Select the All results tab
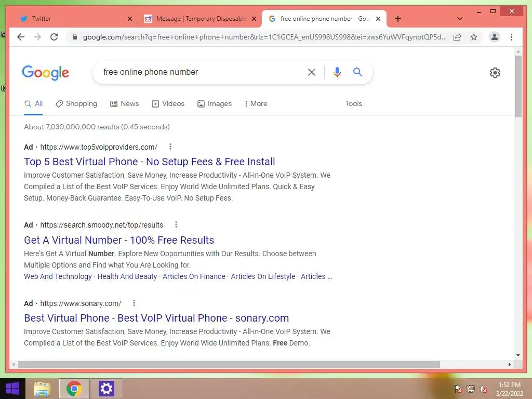The width and height of the screenshot is (532, 399). (x=33, y=103)
